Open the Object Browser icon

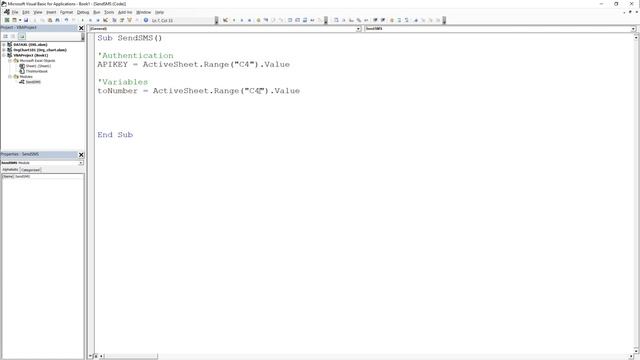click(129, 20)
